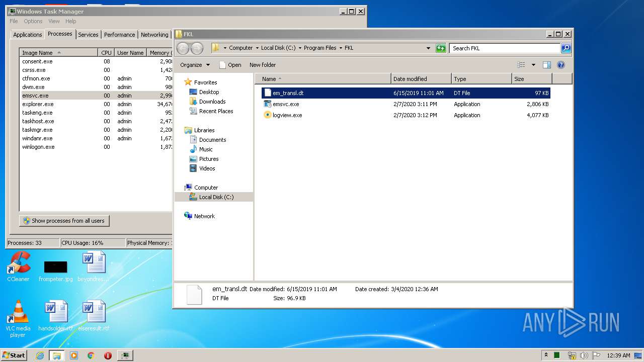644x362 pixels.
Task: Click the volume speaker tray icon
Action: pyautogui.click(x=584, y=355)
